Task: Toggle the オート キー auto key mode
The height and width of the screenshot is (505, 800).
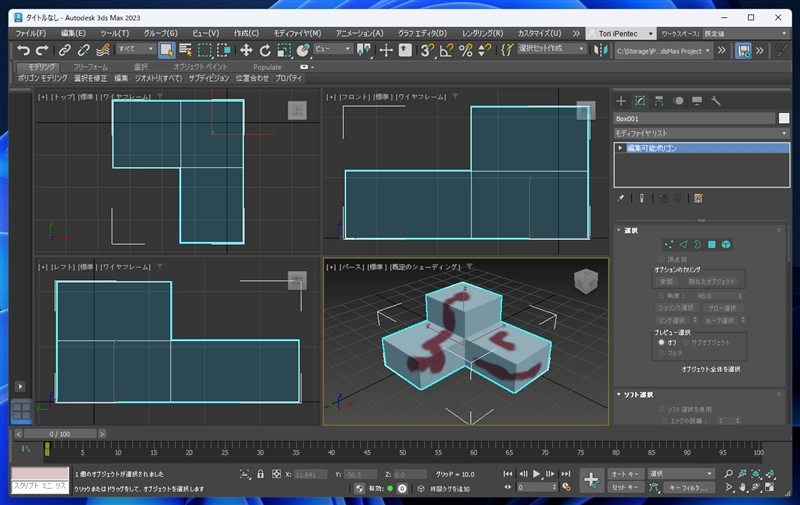Action: coord(625,474)
